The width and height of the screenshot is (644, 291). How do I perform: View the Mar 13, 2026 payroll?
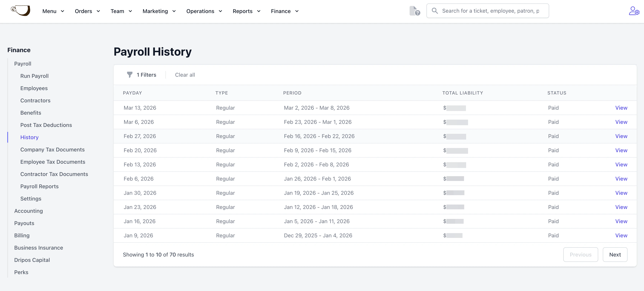[x=621, y=108]
